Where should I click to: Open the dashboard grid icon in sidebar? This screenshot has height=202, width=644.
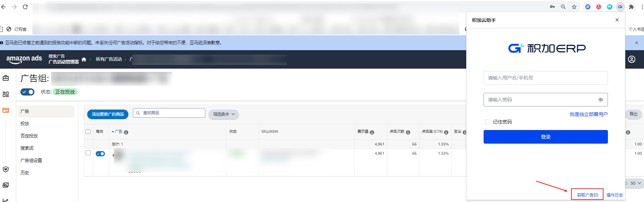pyautogui.click(x=6, y=94)
